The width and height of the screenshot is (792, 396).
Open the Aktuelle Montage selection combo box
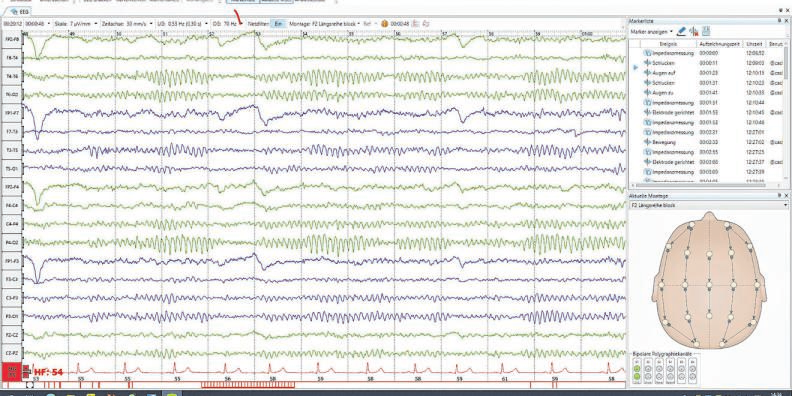(x=709, y=205)
